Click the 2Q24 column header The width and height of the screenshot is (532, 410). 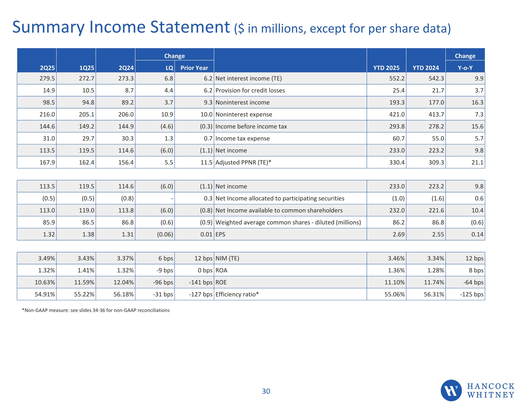click(126, 68)
